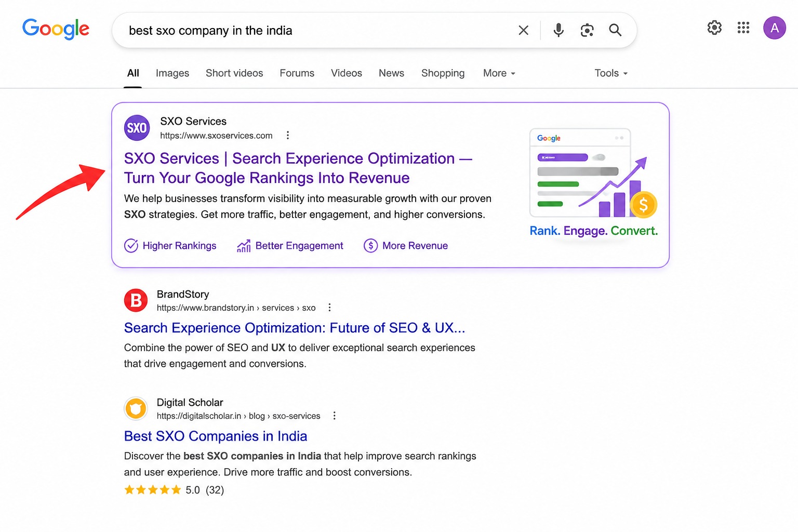Open the three-dot menu beside digitalscholar.in URL
The image size is (798, 532).
(335, 416)
